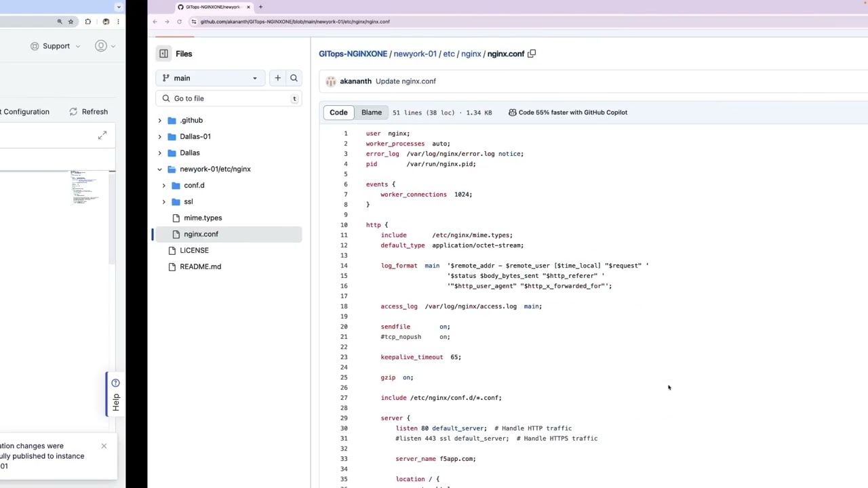
Task: Click the 'gzip on;' code line
Action: (397, 378)
